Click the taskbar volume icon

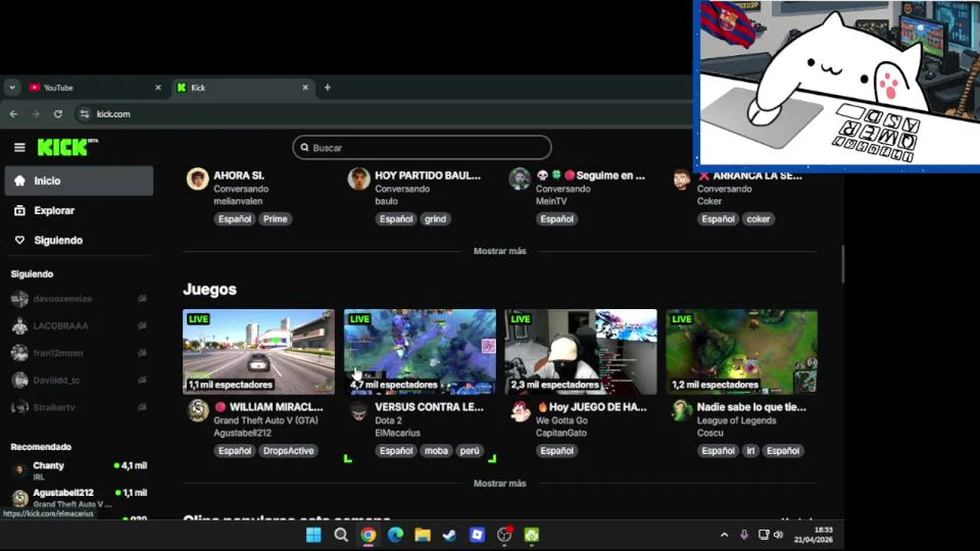click(779, 535)
